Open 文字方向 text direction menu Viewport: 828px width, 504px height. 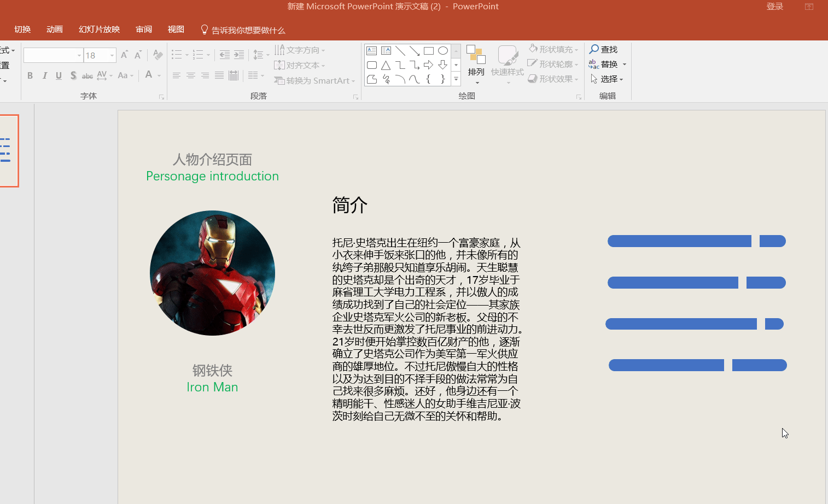point(300,50)
